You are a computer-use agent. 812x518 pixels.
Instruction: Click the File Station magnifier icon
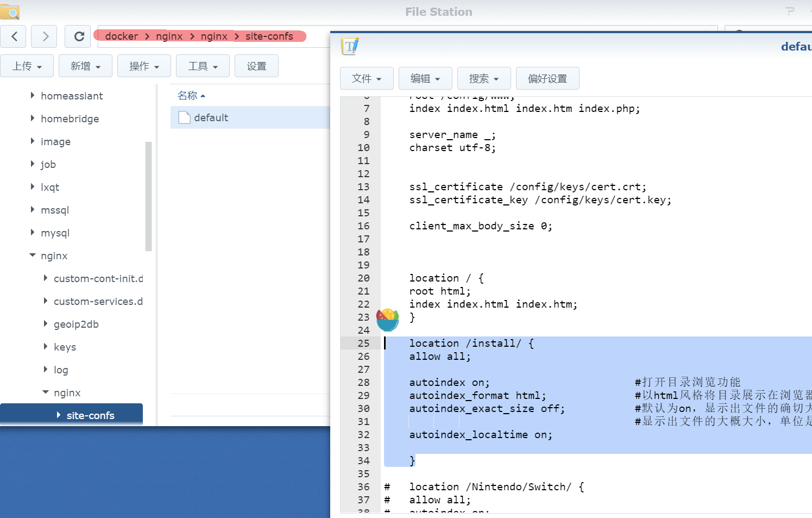coord(9,11)
